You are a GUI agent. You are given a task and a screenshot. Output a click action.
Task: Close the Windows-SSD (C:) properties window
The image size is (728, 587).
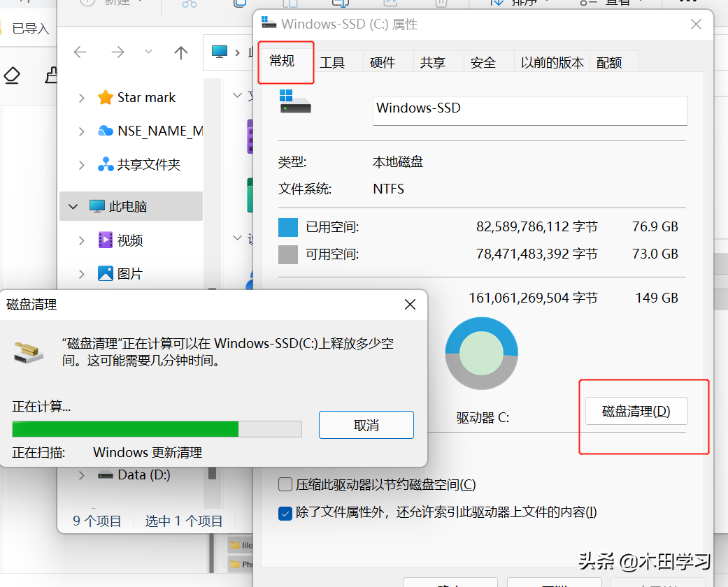pos(696,24)
